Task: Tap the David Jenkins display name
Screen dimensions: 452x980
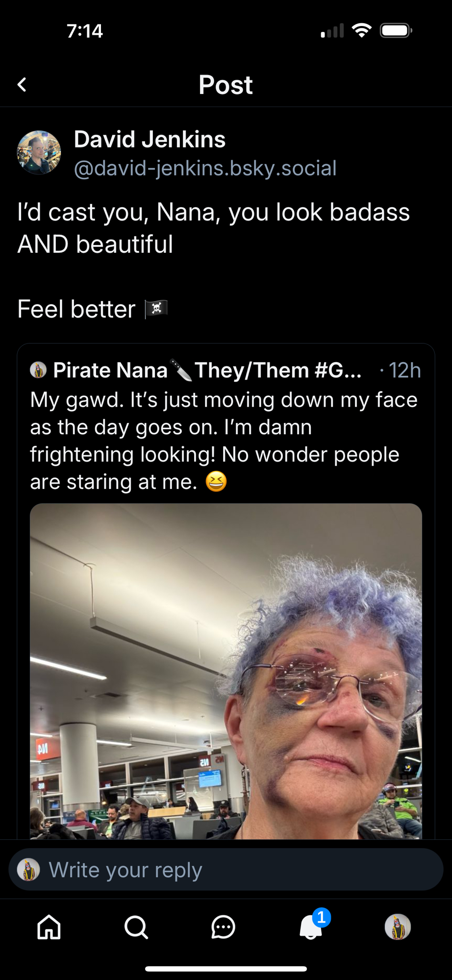Action: [150, 140]
